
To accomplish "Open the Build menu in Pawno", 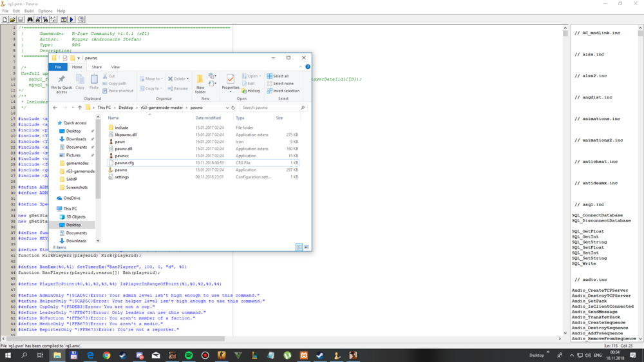I will (x=29, y=11).
